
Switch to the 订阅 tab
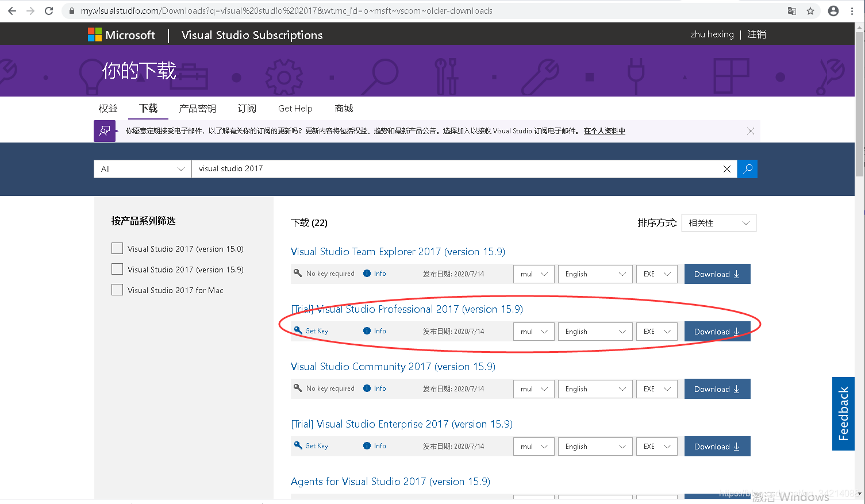(247, 108)
